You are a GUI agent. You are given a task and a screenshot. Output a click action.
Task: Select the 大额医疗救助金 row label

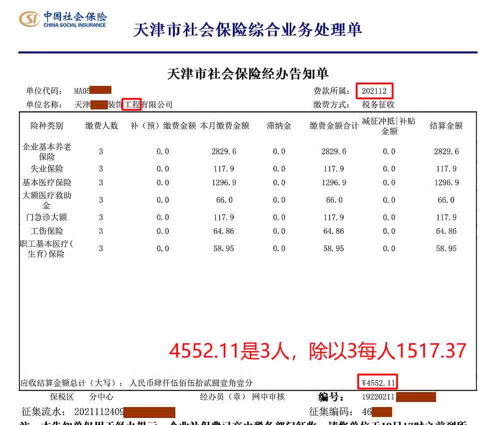[x=47, y=200]
